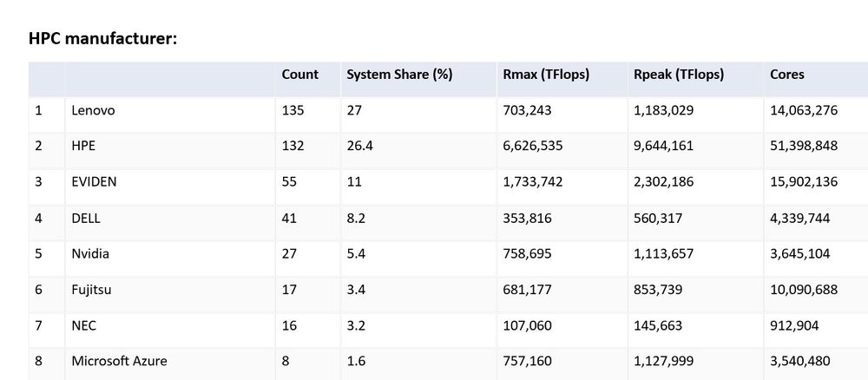Click Nvidia's system share 5.4

pyautogui.click(x=356, y=254)
